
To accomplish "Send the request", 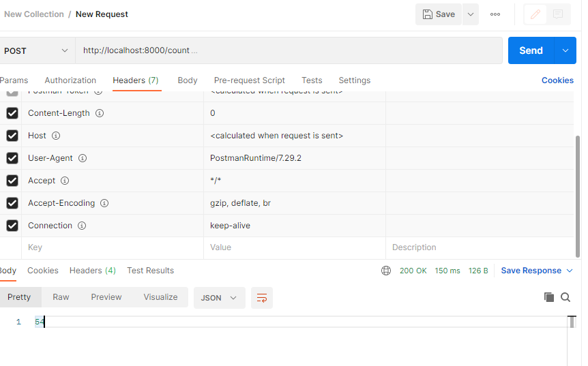I will click(x=531, y=50).
